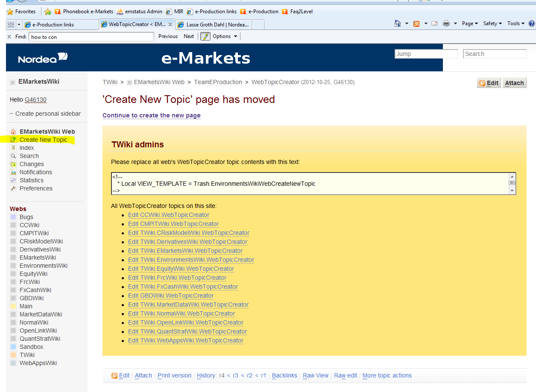This screenshot has width=536, height=392.
Task: Open the Tools dropdown menu
Action: tap(516, 23)
